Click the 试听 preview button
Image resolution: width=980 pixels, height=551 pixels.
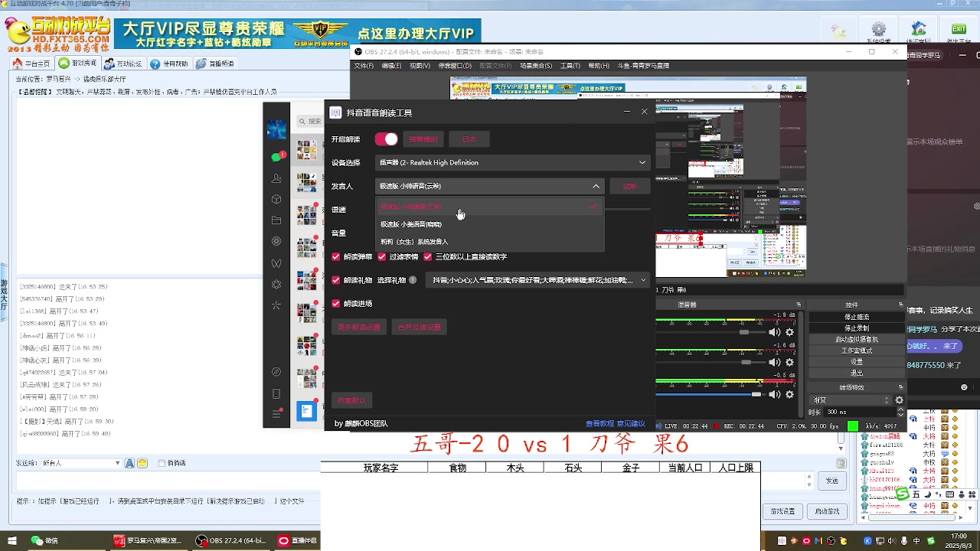click(x=629, y=186)
